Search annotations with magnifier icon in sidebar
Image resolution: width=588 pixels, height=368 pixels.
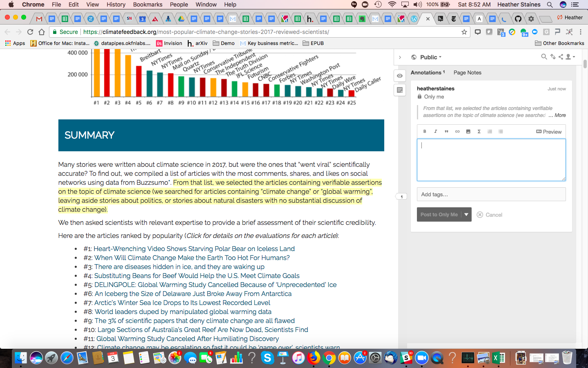(544, 57)
